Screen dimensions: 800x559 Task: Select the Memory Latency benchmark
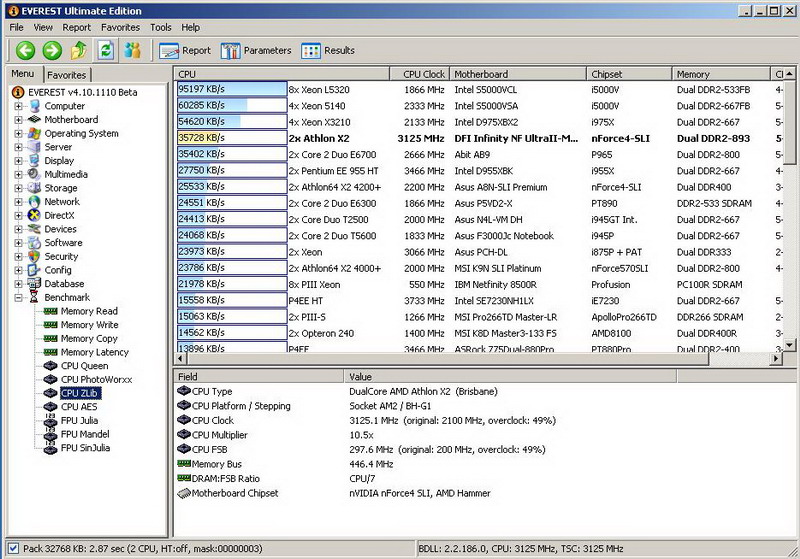coord(94,352)
